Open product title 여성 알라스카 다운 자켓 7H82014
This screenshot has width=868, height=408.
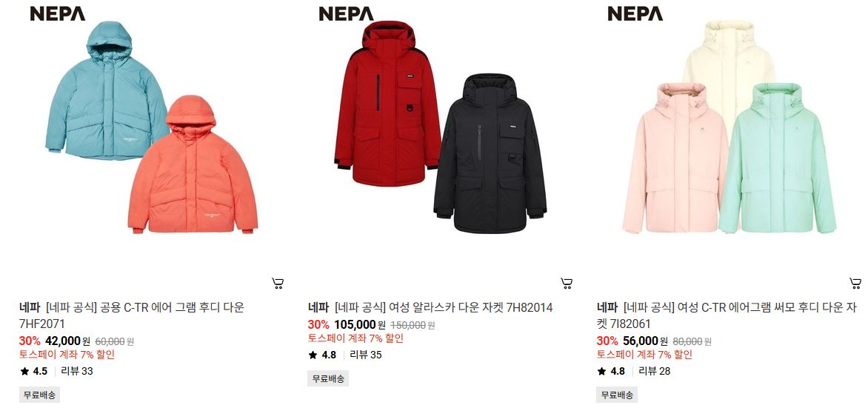(430, 307)
